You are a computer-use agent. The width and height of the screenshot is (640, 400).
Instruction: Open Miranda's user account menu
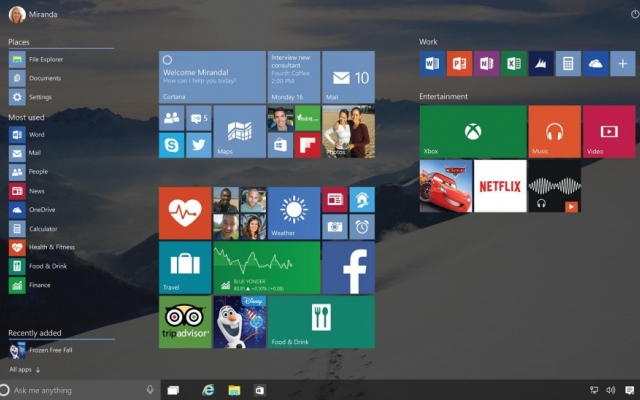(33, 15)
